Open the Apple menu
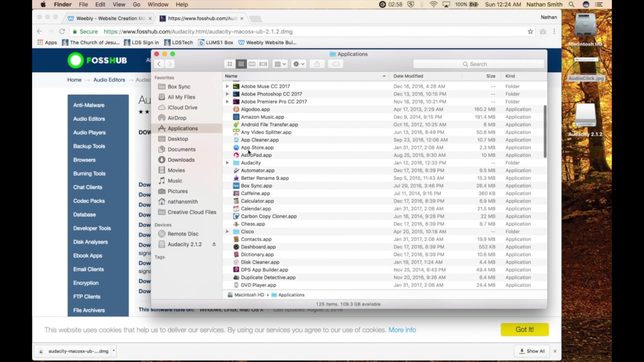The width and height of the screenshot is (644, 362). [43, 5]
